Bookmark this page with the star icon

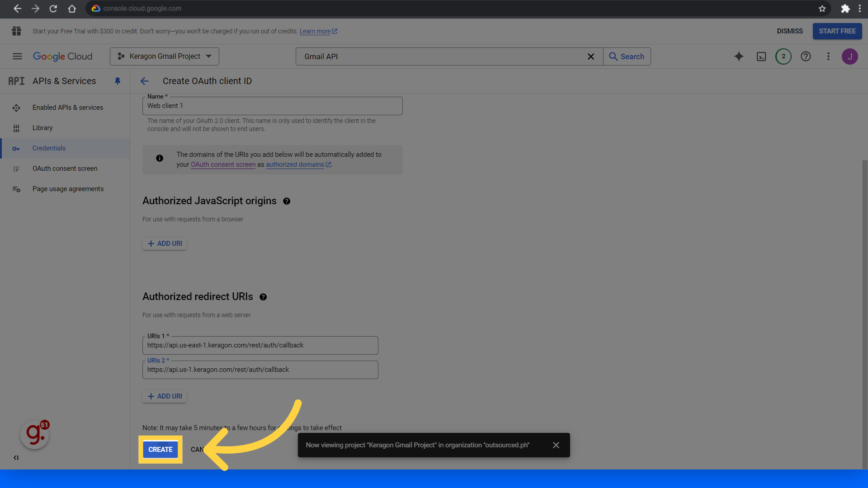click(x=822, y=9)
